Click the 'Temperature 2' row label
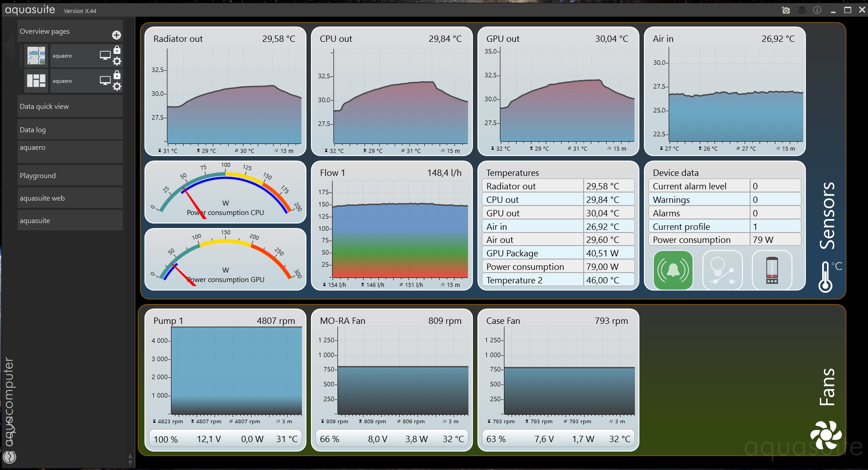The width and height of the screenshot is (868, 470). 514,280
